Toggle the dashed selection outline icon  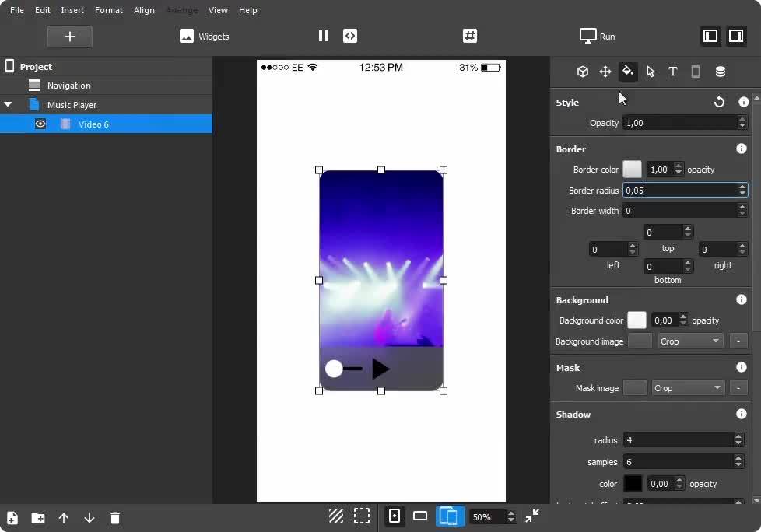(362, 516)
